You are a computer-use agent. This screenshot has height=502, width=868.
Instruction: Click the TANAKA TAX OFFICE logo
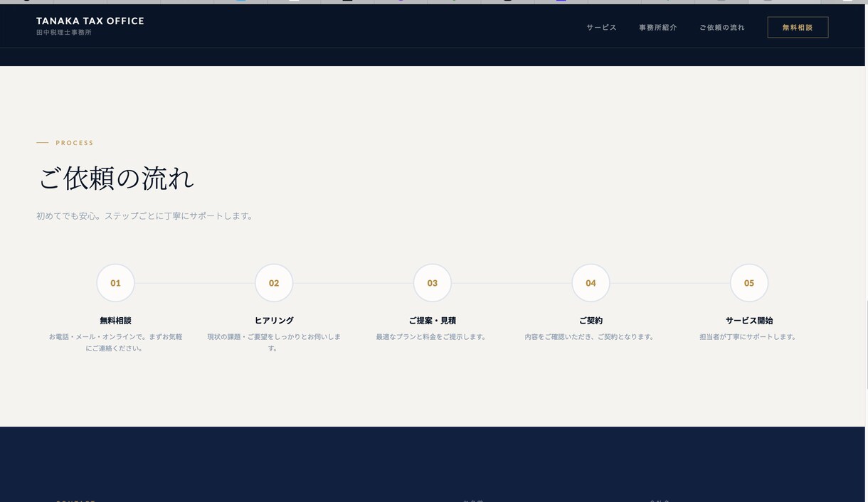click(90, 21)
